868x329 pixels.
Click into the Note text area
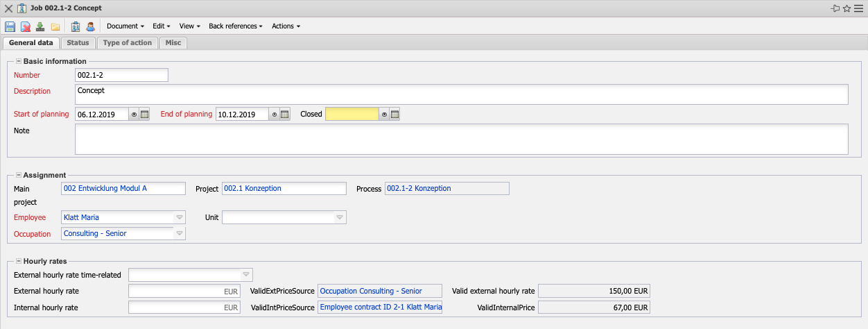tap(461, 139)
